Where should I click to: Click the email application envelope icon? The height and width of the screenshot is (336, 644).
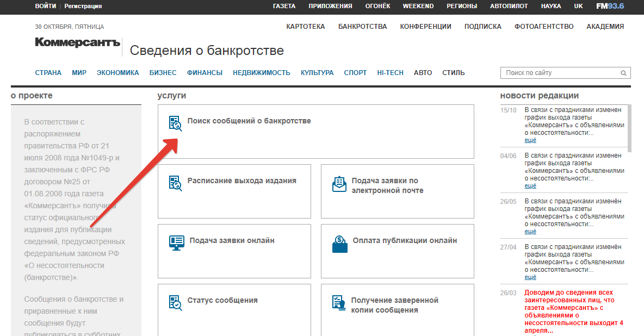point(339,184)
